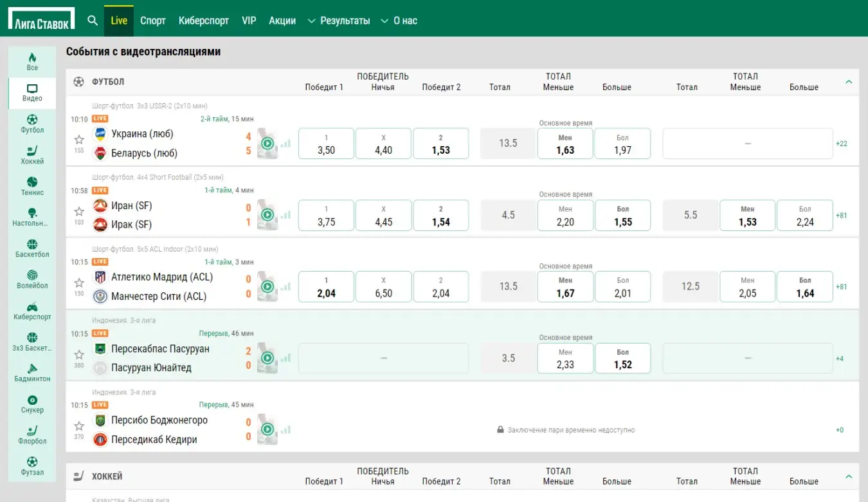
Task: Toggle favorite star for Иран (SF) match
Action: point(79,211)
